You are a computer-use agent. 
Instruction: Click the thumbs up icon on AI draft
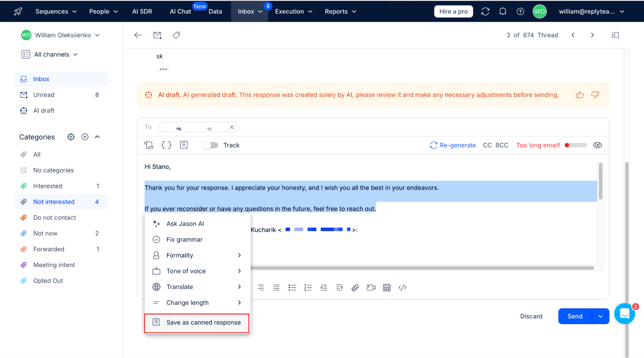[x=579, y=94]
